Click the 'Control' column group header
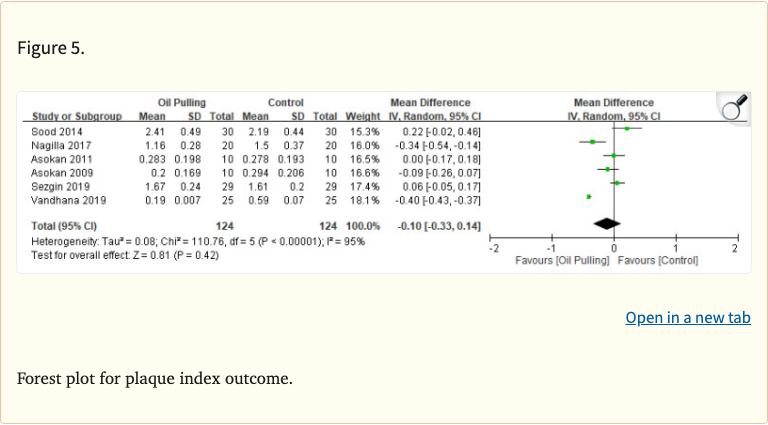 pyautogui.click(x=285, y=103)
